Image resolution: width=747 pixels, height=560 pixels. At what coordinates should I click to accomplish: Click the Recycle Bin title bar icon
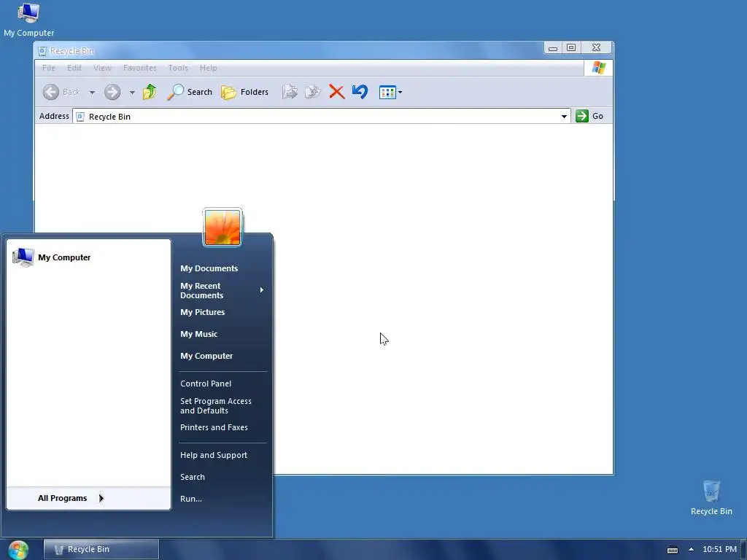tap(42, 51)
